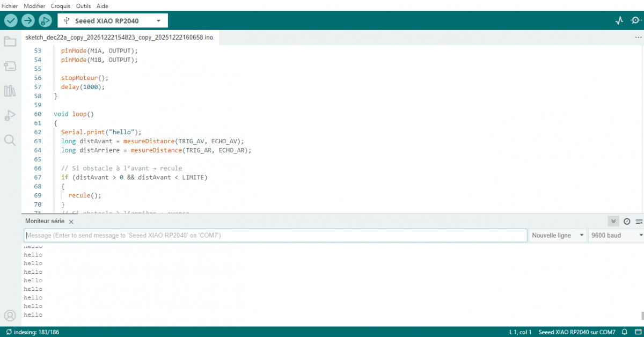The width and height of the screenshot is (644, 337).
Task: Toggle autoscroll in serial monitor
Action: click(613, 221)
